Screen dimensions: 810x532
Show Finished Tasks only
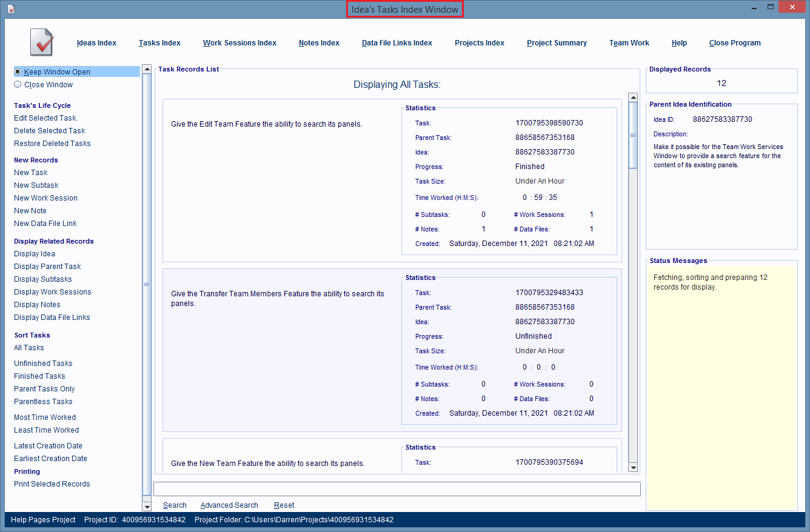coord(39,376)
